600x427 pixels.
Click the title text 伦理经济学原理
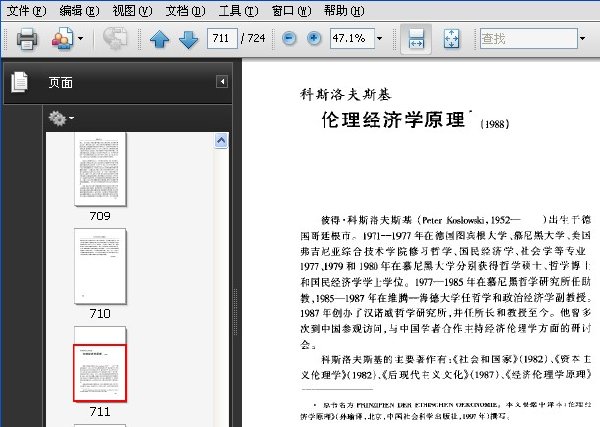pos(393,120)
